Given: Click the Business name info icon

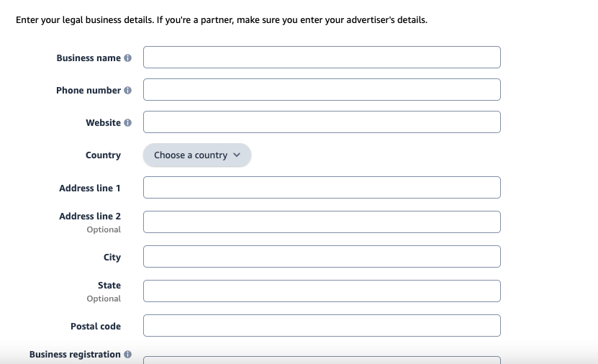Looking at the screenshot, I should coord(128,58).
